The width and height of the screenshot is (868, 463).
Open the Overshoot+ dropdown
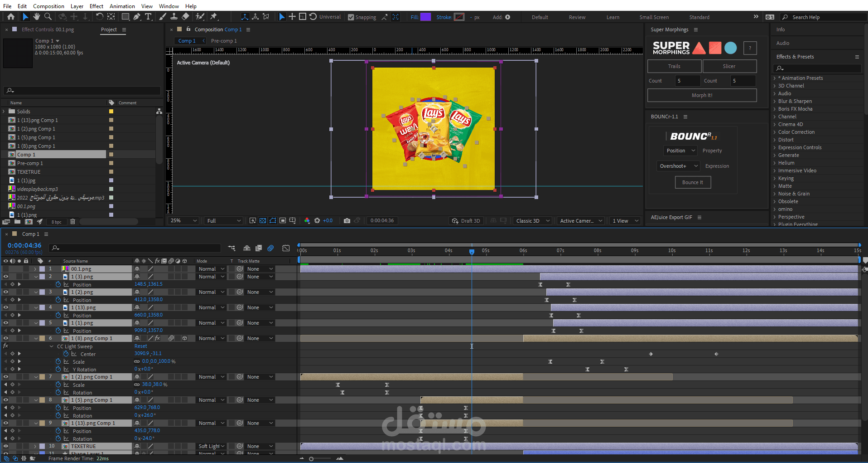(678, 166)
